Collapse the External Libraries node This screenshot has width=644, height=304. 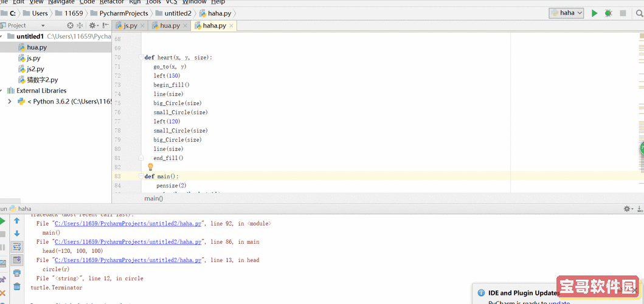pos(1,91)
